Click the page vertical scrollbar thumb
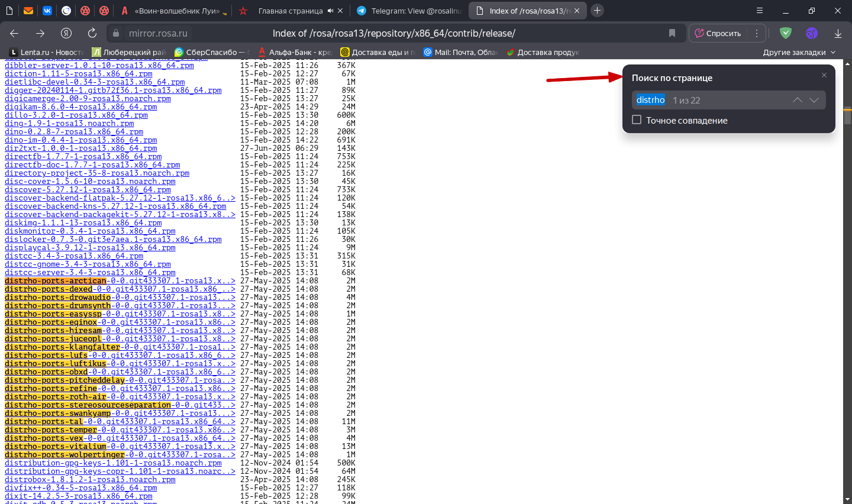Image resolution: width=852 pixels, height=504 pixels. coord(847,115)
